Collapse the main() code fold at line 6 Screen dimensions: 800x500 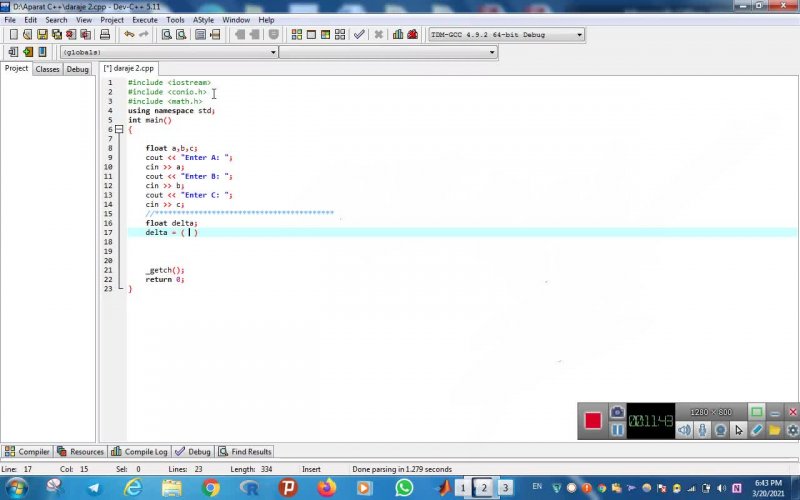(x=119, y=130)
